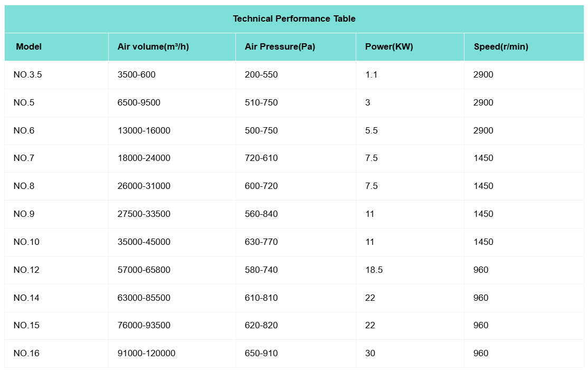Click air pressure value 600-720
Screen dimensions: 588x371
coord(261,186)
